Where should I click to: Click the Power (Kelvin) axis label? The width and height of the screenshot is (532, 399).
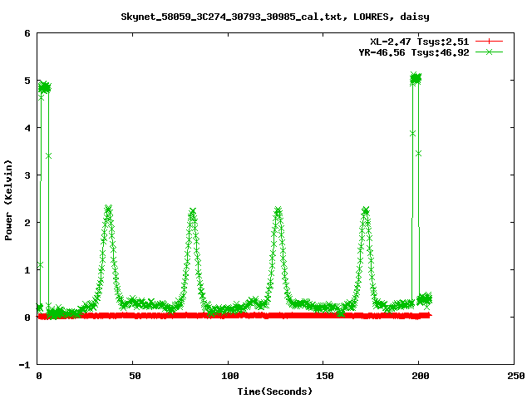coord(8,200)
